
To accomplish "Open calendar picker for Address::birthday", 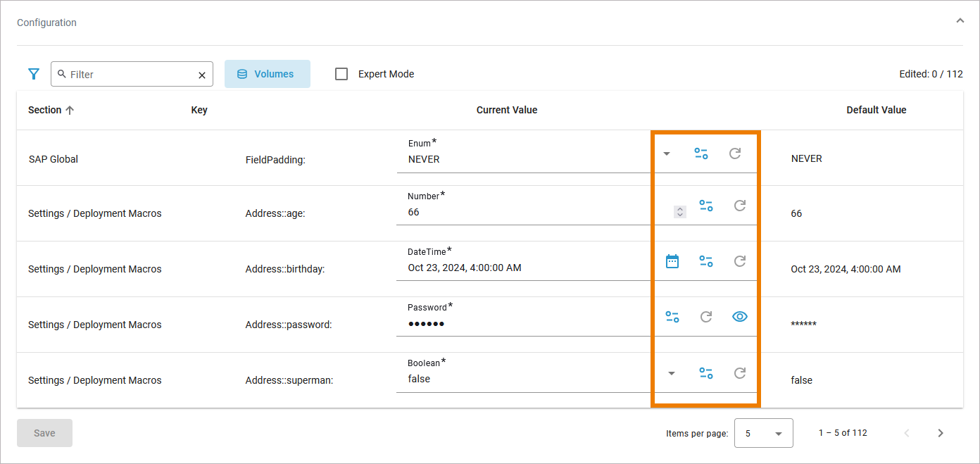I will tap(672, 261).
